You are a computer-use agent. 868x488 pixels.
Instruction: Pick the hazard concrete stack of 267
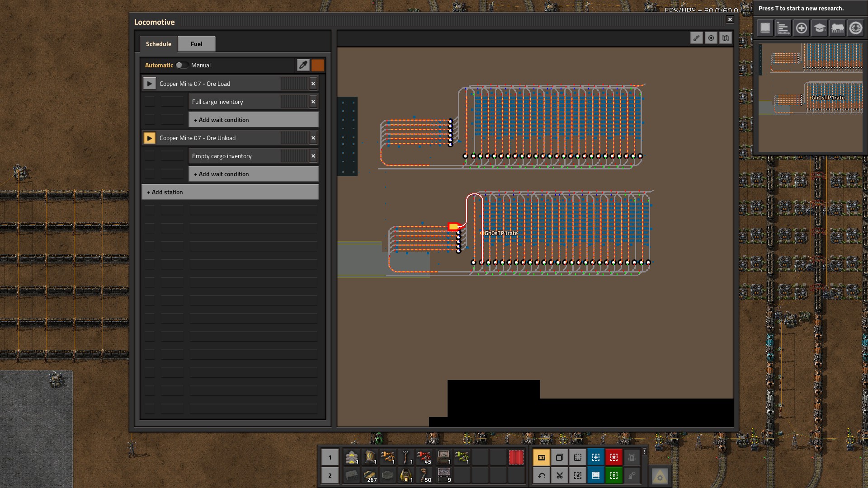coord(370,475)
